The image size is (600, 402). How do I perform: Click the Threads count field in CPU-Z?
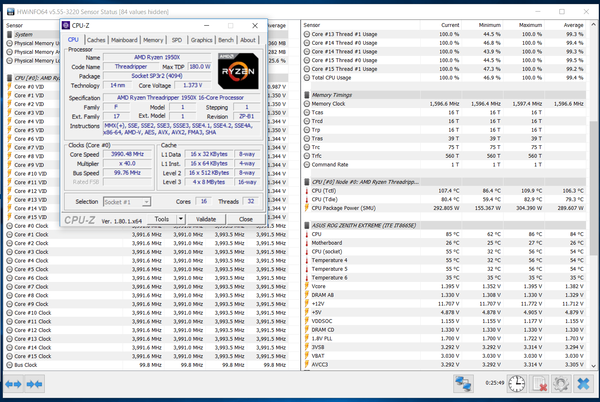click(x=251, y=201)
